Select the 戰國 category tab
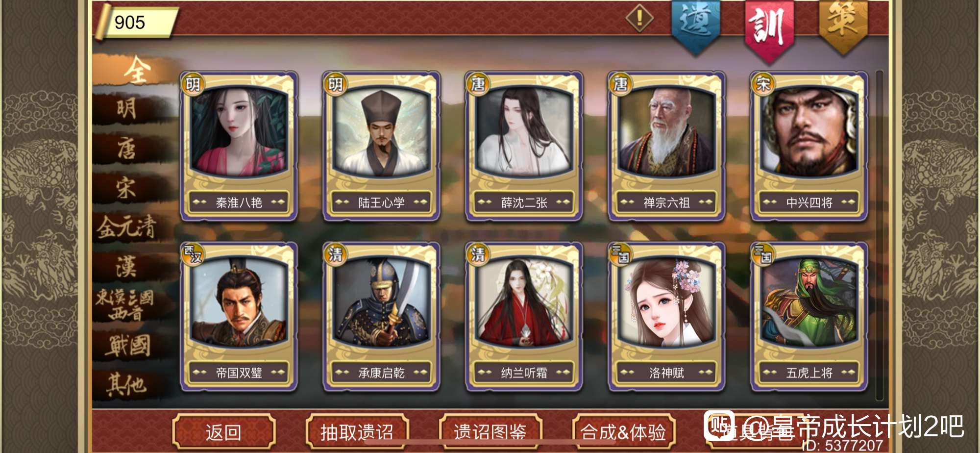Viewport: 980px width, 453px height. click(x=127, y=346)
